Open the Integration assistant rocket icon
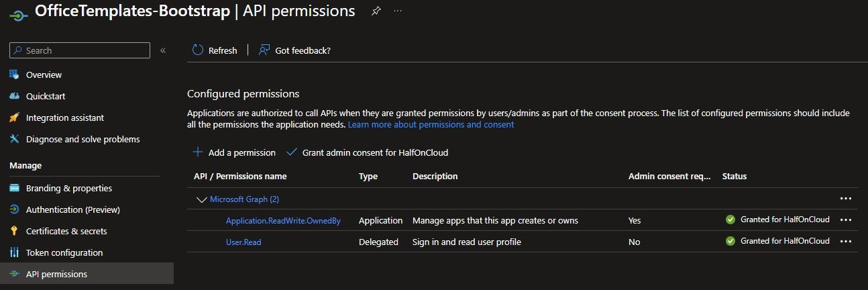868x290 pixels. [14, 117]
